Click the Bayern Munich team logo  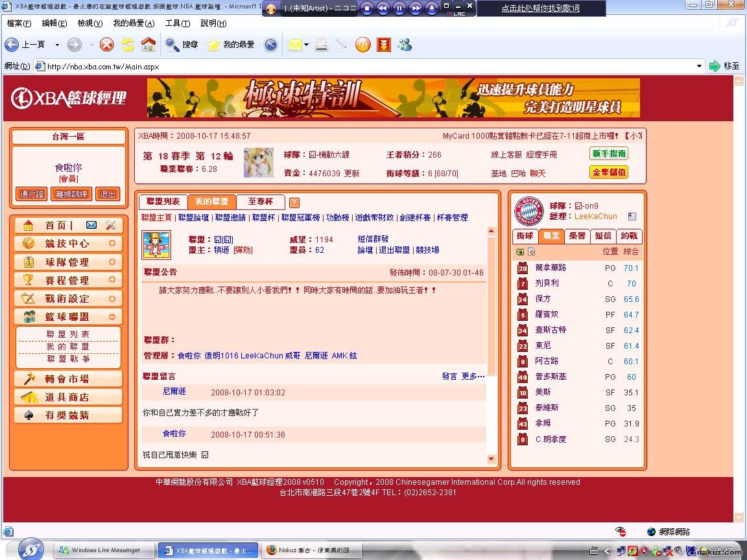pos(528,211)
